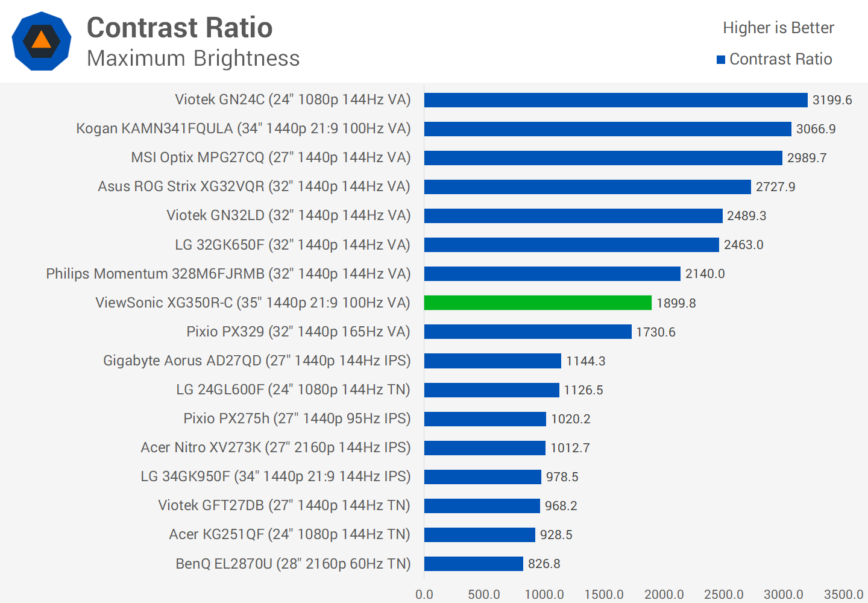The height and width of the screenshot is (603, 868).
Task: Click the blue heptagon logo icon
Action: tap(42, 41)
